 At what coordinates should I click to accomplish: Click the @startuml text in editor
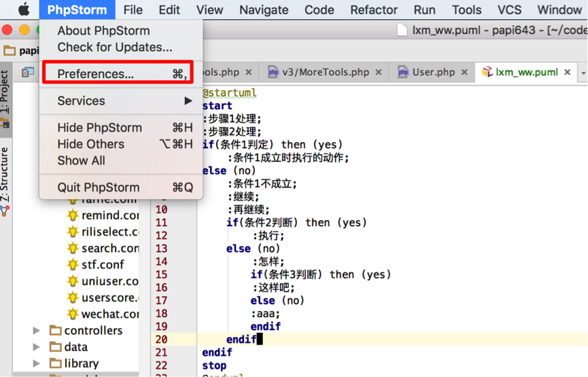click(x=230, y=92)
